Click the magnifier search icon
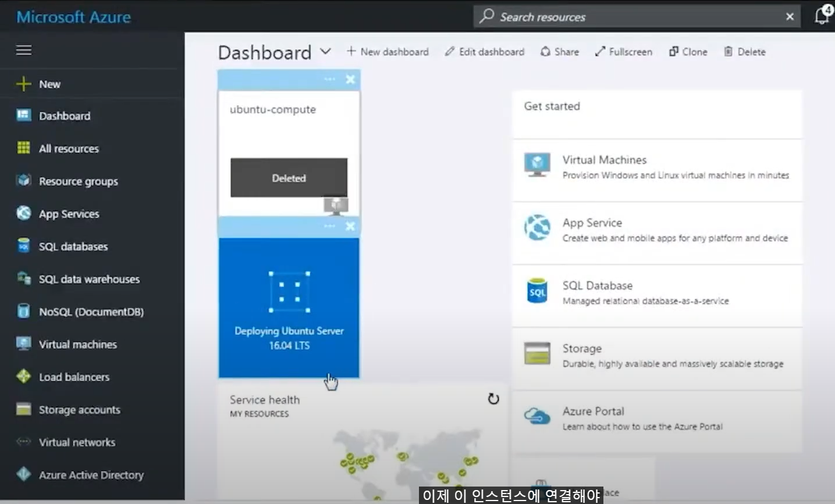Screen dimensions: 835x504 486,16
